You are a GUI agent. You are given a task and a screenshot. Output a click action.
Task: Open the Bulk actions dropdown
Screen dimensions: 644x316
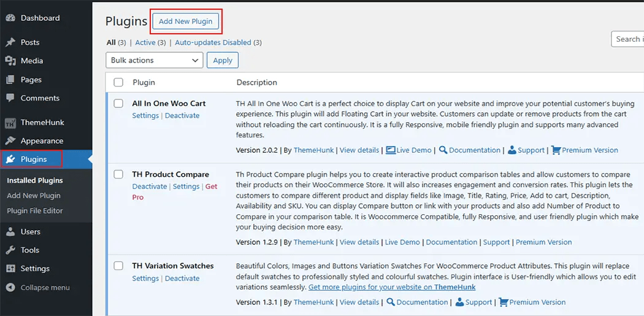(155, 60)
